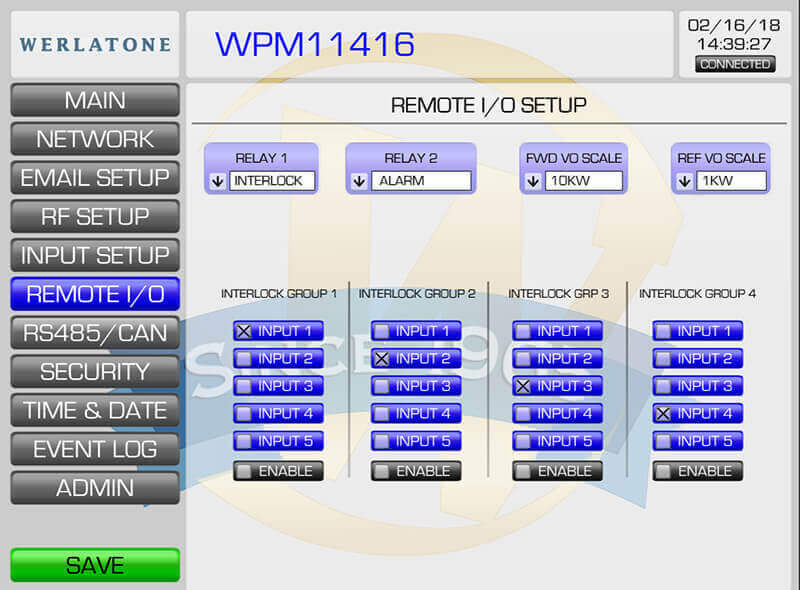The height and width of the screenshot is (590, 800).
Task: Check INPUT 2 in Interlock Group 1
Action: (x=244, y=359)
